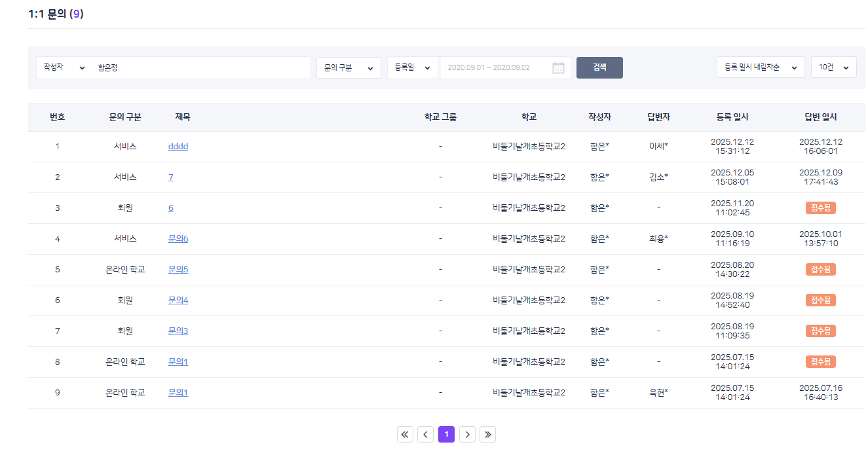The image size is (868, 472).
Task: Click the date range input field
Action: 497,68
